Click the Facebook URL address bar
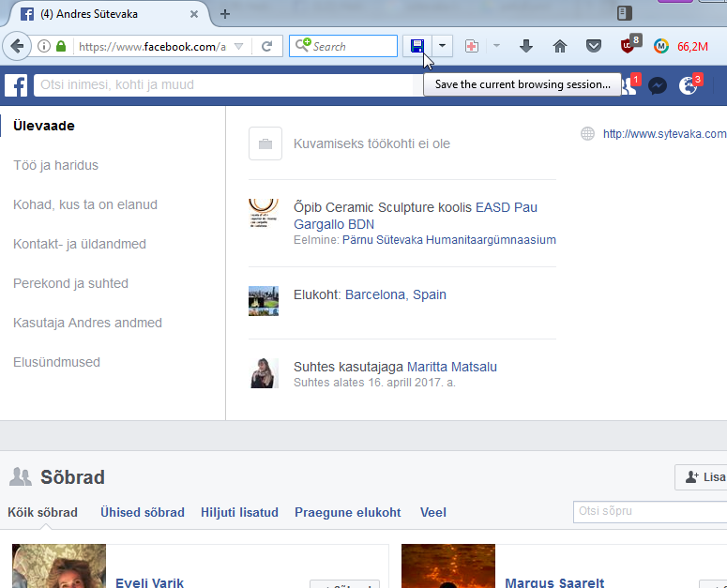 point(152,46)
